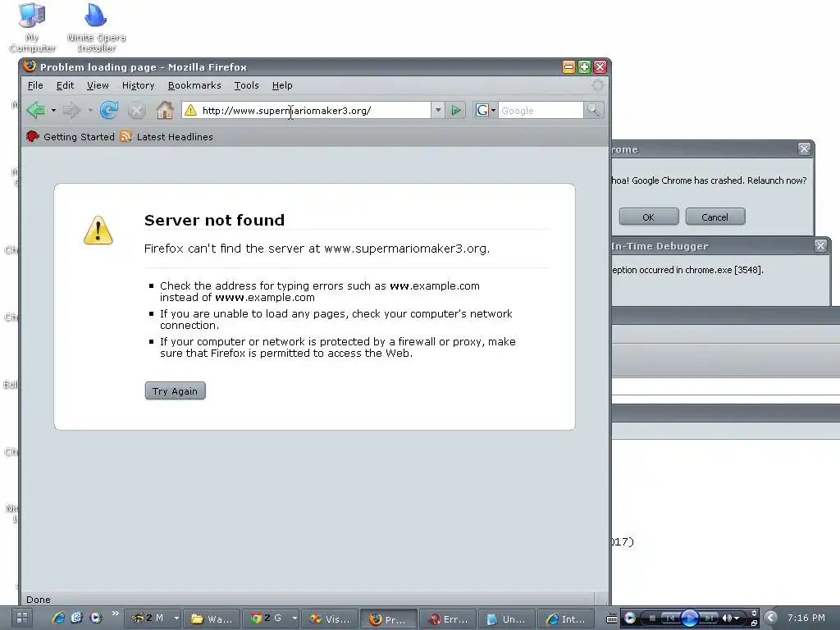Expand the address bar URL history dropdown
Screen dimensions: 840x630
[x=438, y=111]
